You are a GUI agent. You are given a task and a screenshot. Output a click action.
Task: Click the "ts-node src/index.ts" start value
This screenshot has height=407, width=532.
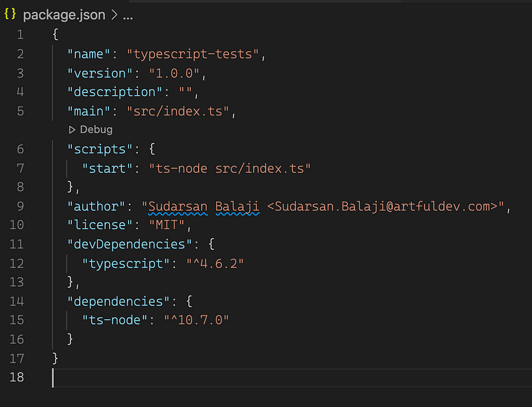pyautogui.click(x=229, y=168)
